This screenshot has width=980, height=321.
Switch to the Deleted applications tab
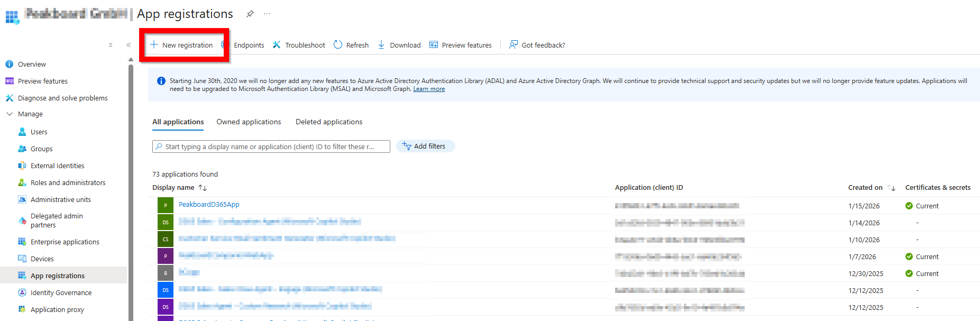pos(328,122)
